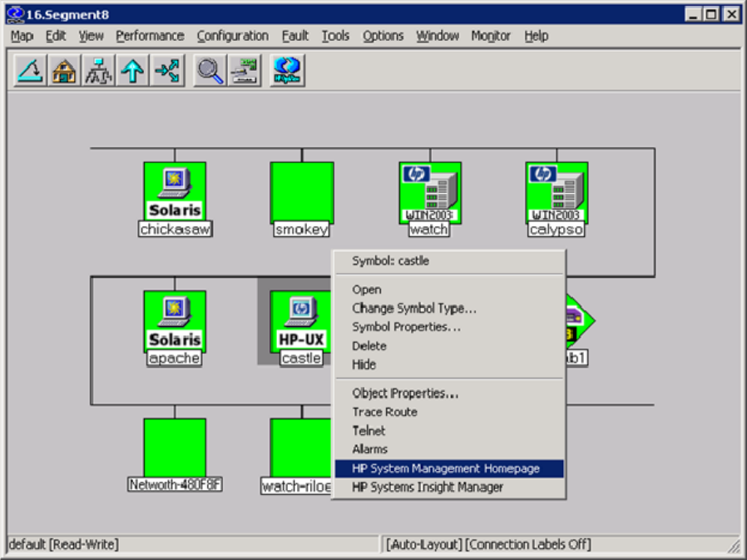Select the watch-riloe green node symbol
The image size is (747, 560).
coord(300,448)
